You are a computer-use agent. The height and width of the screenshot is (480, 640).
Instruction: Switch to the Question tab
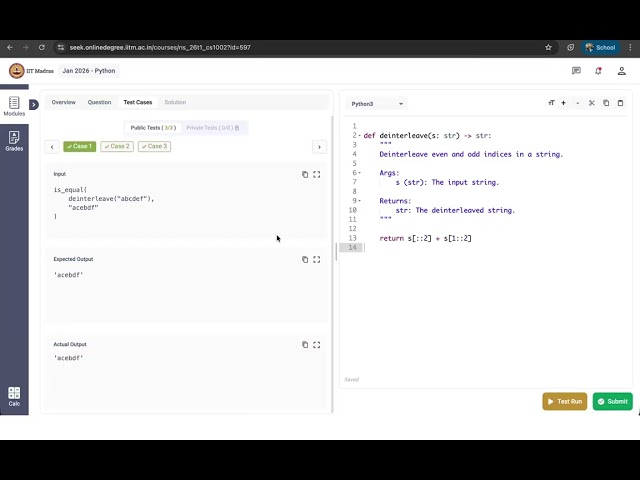pos(99,102)
